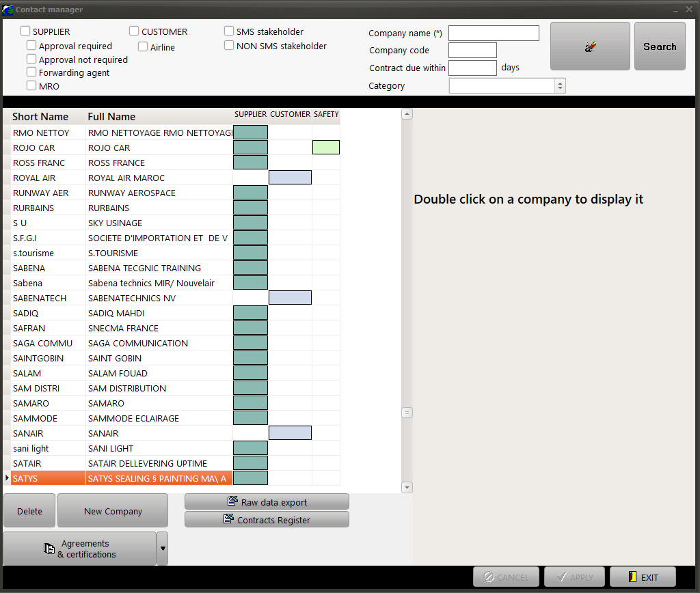Click the Agreements & certifications documents icon
Image resolution: width=700 pixels, height=593 pixels.
49,549
